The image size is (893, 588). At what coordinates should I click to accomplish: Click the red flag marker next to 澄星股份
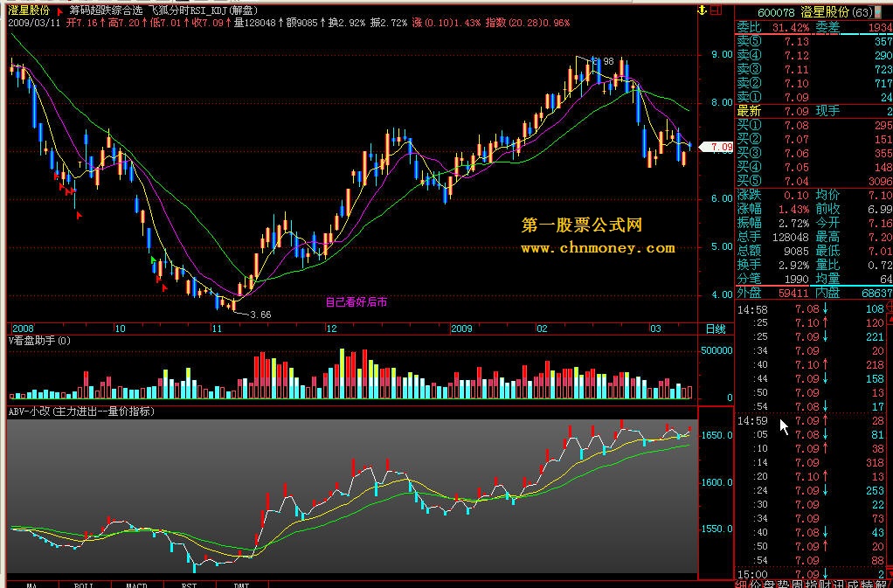pyautogui.click(x=59, y=11)
